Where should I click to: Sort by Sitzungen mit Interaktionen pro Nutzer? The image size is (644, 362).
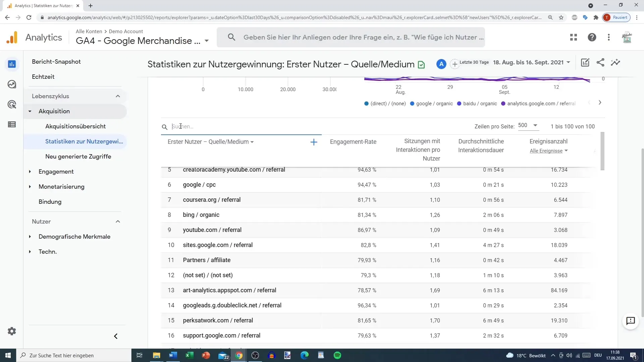(x=418, y=150)
